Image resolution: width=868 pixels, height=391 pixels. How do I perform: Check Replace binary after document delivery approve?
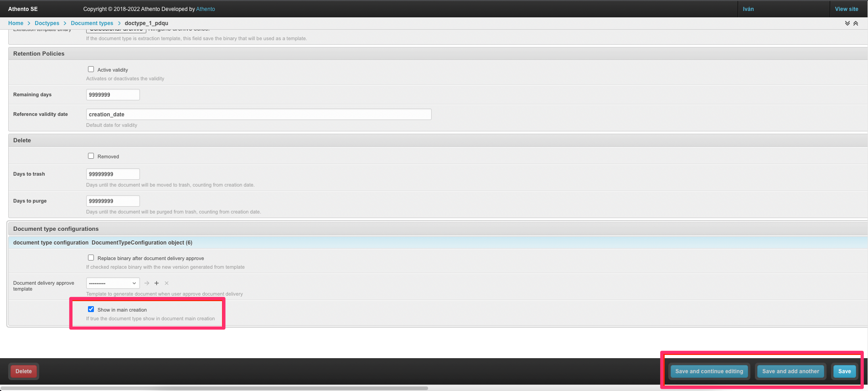tap(91, 258)
